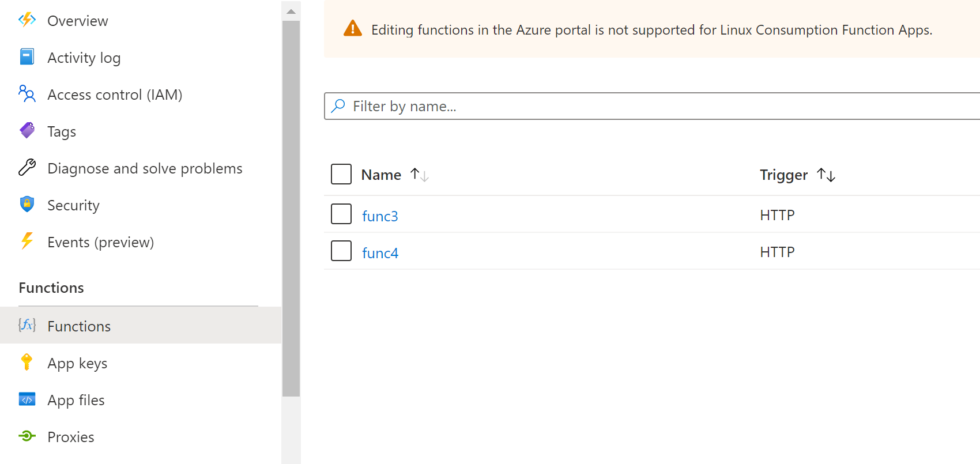The width and height of the screenshot is (980, 464).
Task: Select the Overview icon in sidebar
Action: click(27, 20)
